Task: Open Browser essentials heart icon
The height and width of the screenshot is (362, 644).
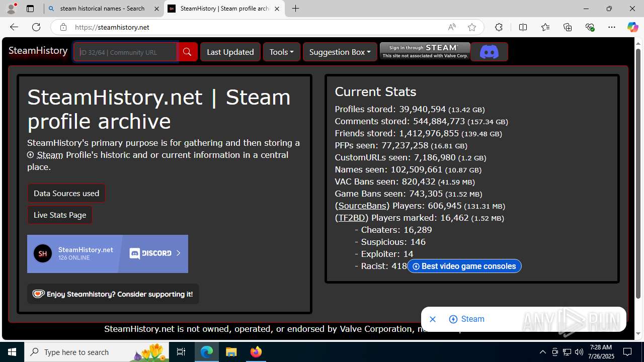Action: click(x=590, y=27)
